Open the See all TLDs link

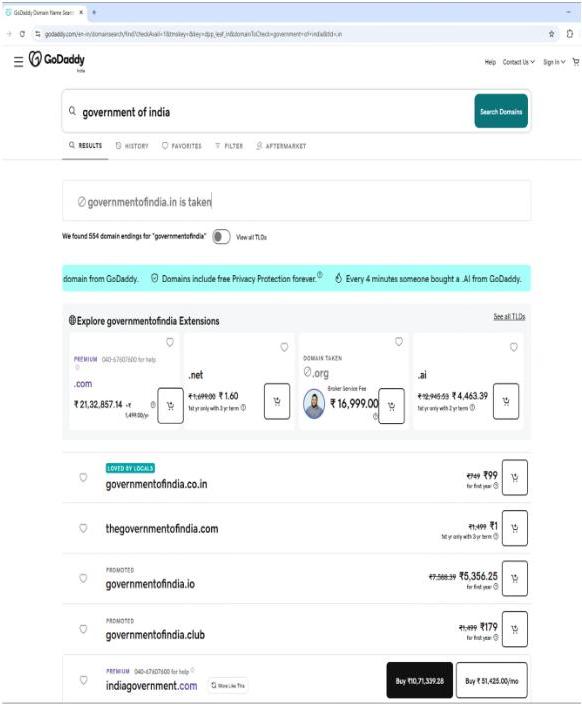pos(509,317)
